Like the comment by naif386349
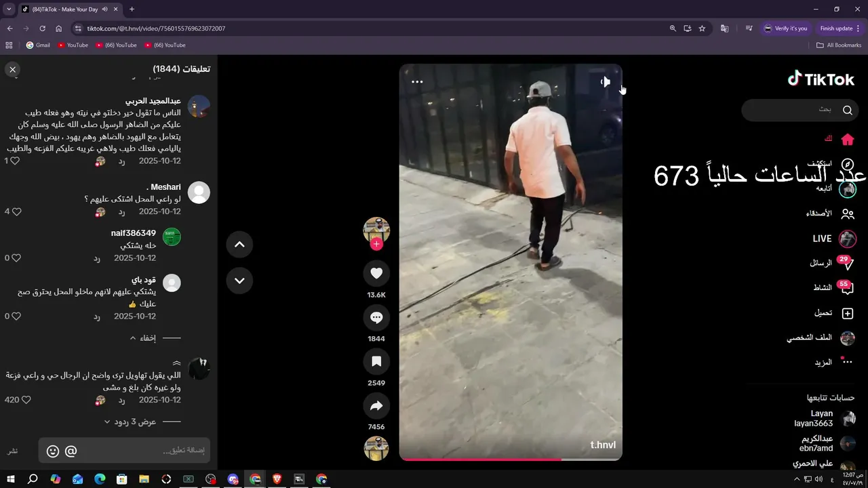 [x=17, y=258]
